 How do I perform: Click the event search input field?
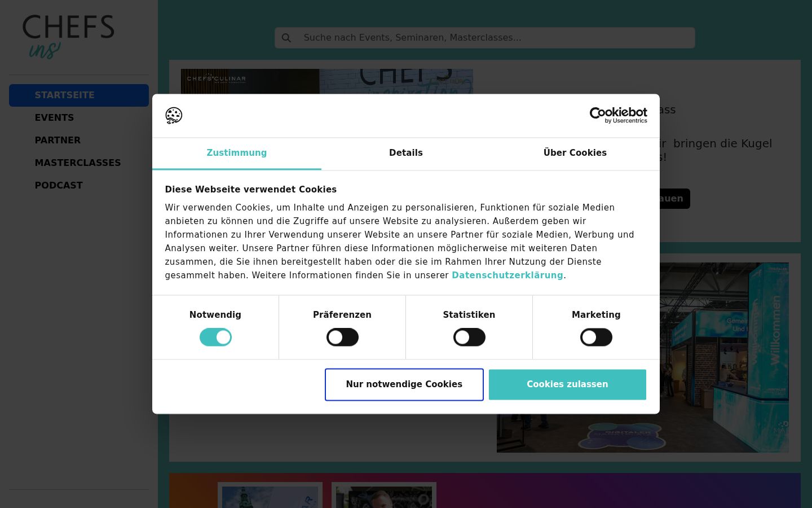pyautogui.click(x=485, y=38)
